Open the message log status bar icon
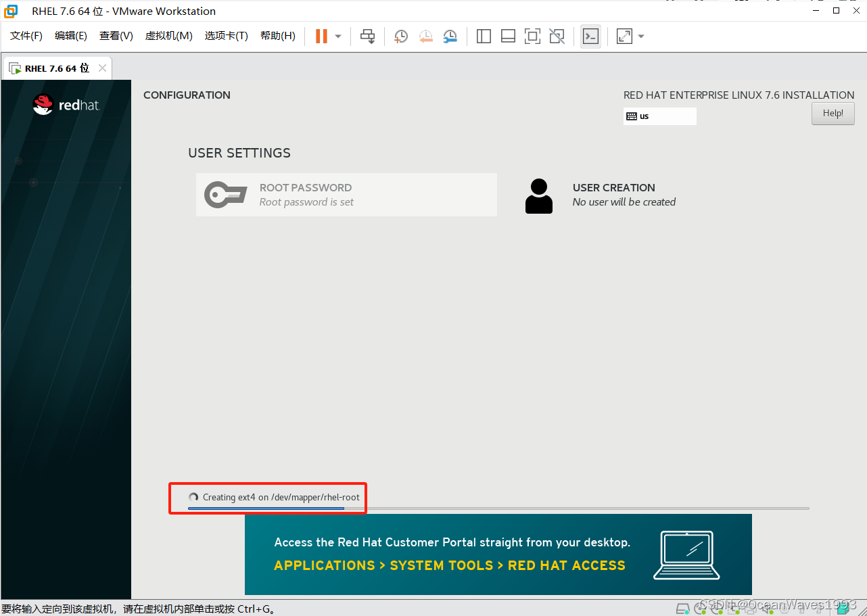867x616 pixels. pyautogui.click(x=843, y=609)
